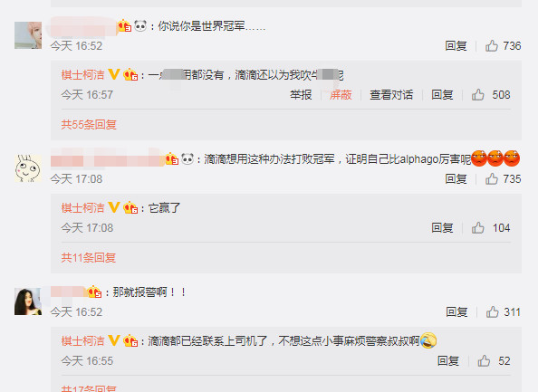Like the '那就报警啊' comment with 311 likes
The image size is (538, 392).
click(493, 311)
